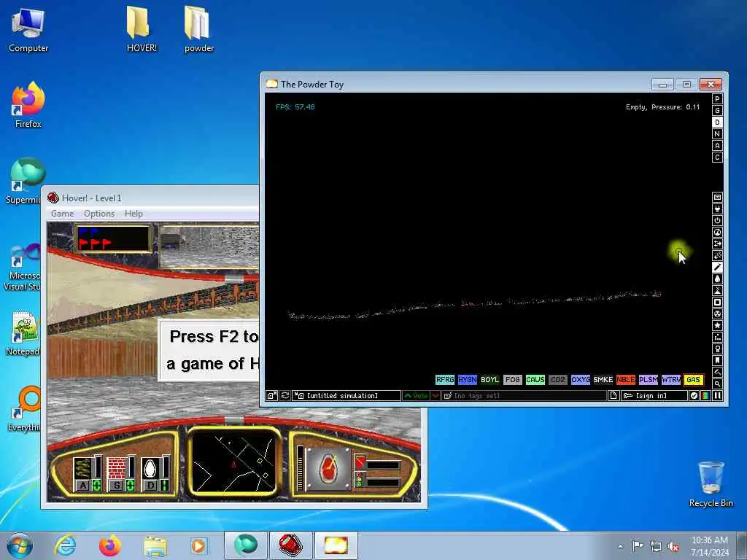
Task: Open the Walls category in Powder Toy sidebar
Action: point(717,197)
